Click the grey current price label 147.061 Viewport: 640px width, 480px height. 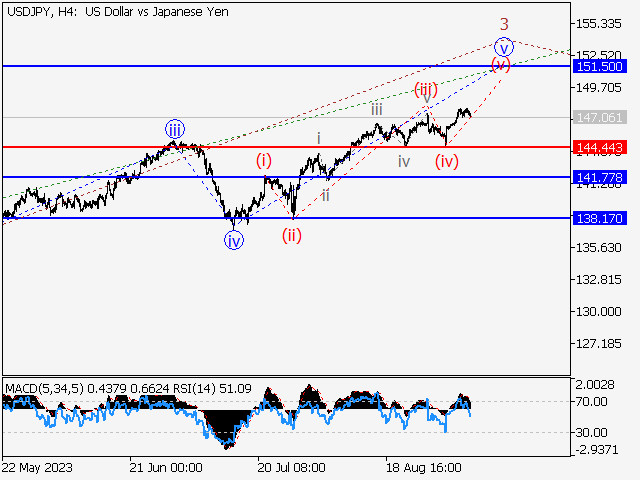coord(600,118)
